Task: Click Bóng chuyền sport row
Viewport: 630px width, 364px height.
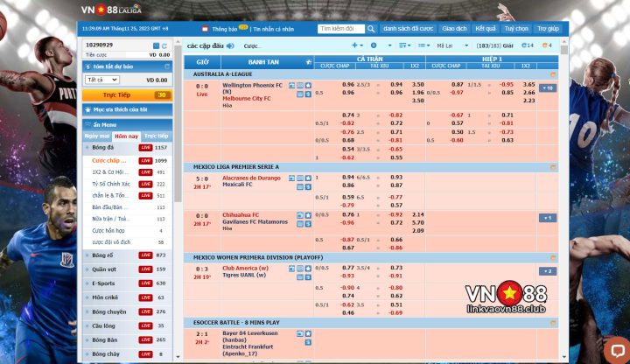Action: (x=128, y=311)
